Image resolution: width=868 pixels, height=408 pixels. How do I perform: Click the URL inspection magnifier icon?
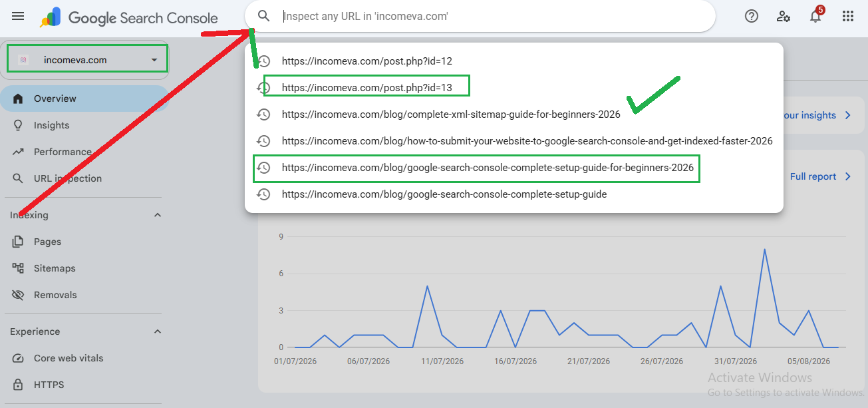[x=18, y=178]
